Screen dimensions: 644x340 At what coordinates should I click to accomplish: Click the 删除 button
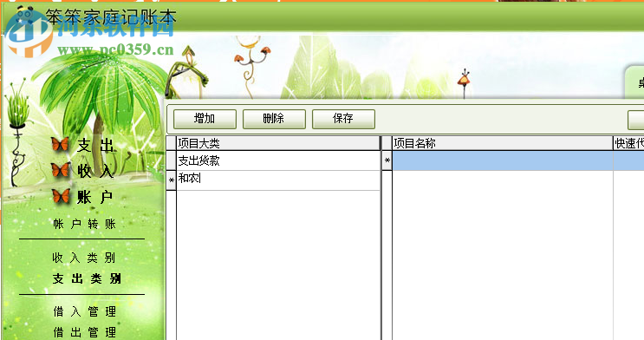(274, 119)
